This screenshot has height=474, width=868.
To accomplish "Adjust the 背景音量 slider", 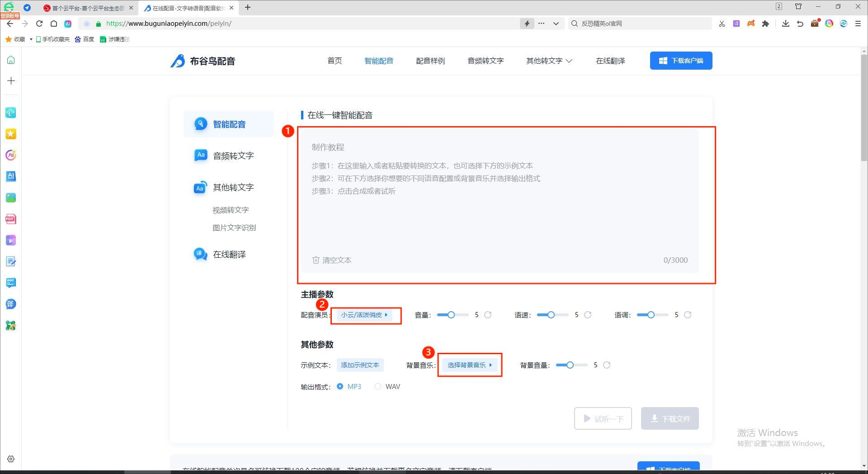I will tap(571, 365).
